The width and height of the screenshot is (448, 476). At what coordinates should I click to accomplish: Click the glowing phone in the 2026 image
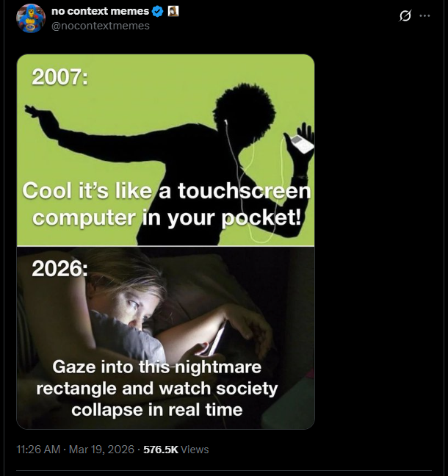pos(219,339)
